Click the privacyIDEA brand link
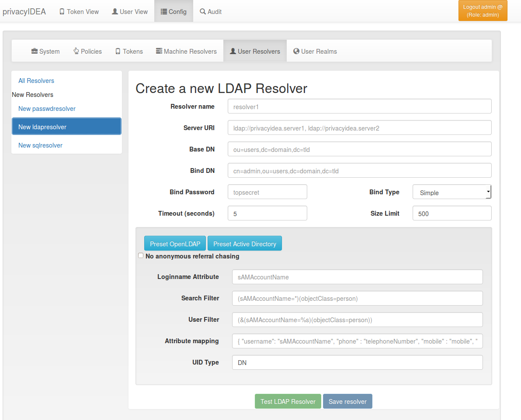 click(24, 12)
